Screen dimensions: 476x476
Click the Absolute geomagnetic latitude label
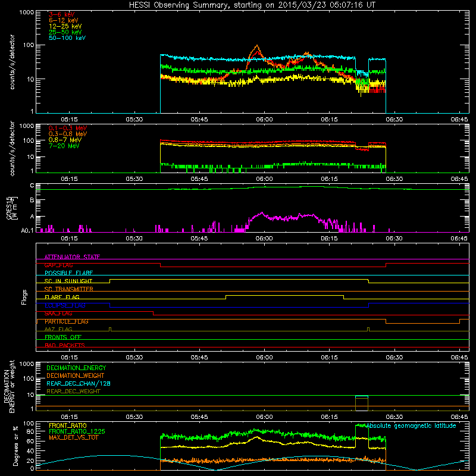[411, 426]
